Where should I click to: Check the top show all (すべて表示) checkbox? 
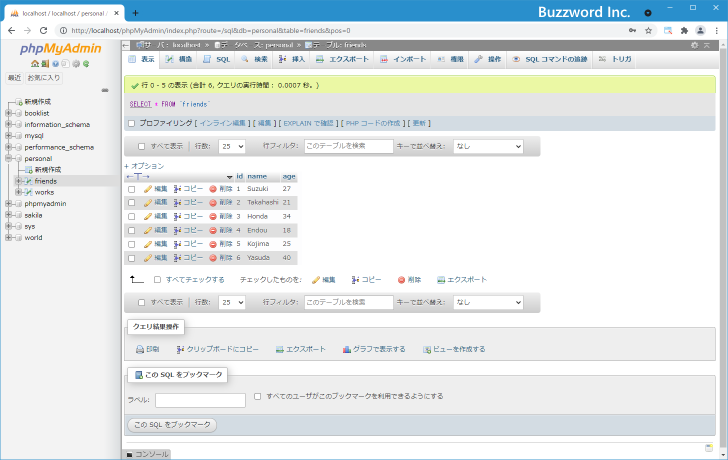tap(142, 146)
